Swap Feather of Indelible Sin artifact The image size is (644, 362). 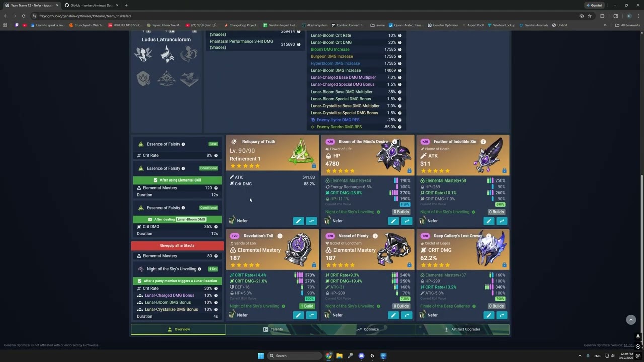502,221
